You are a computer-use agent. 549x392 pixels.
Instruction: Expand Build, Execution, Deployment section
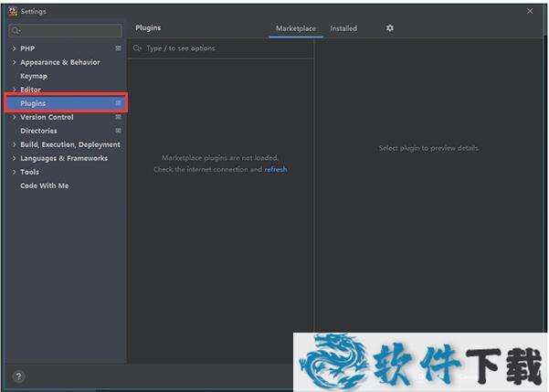(14, 144)
